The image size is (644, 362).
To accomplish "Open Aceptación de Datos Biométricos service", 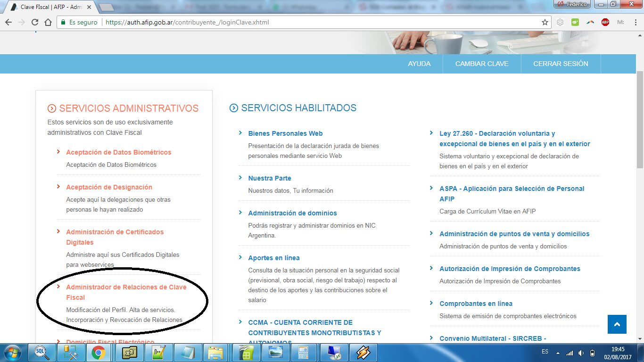I will [119, 152].
